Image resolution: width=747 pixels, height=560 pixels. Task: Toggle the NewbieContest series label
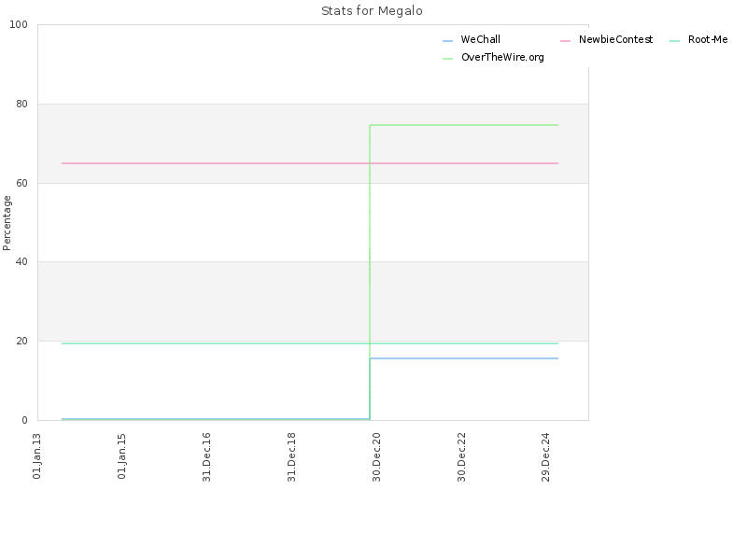coord(615,39)
